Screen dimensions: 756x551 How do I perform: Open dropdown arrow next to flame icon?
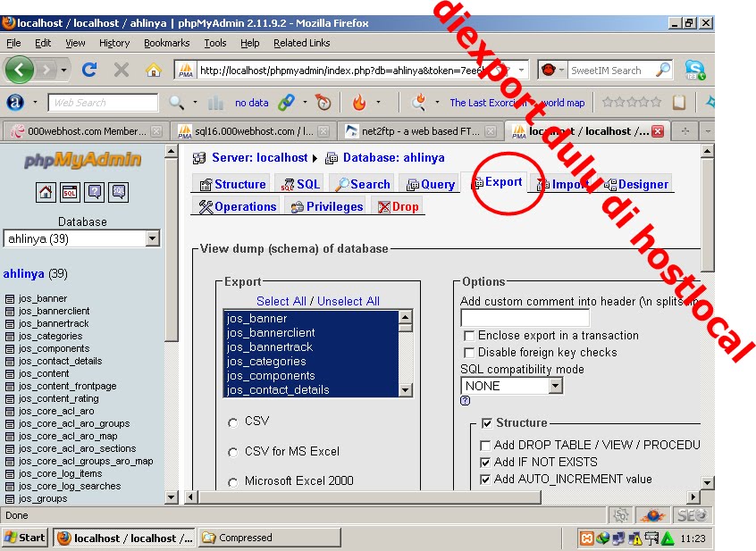click(x=378, y=102)
